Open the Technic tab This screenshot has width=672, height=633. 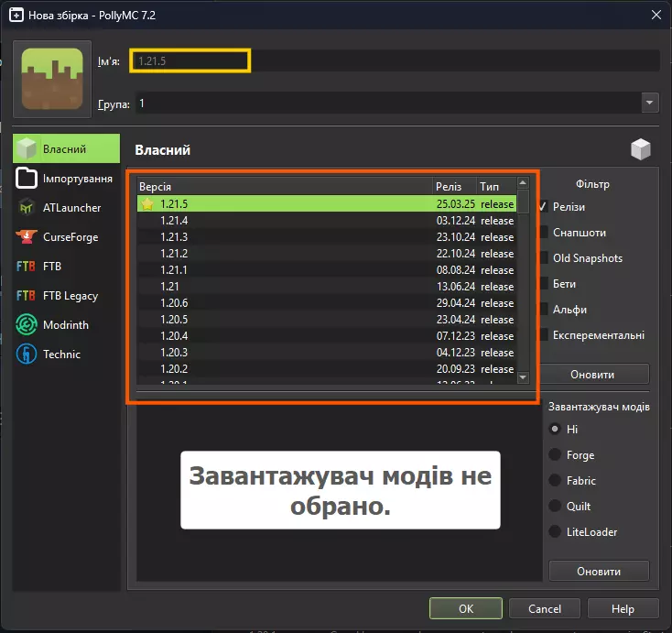point(67,355)
